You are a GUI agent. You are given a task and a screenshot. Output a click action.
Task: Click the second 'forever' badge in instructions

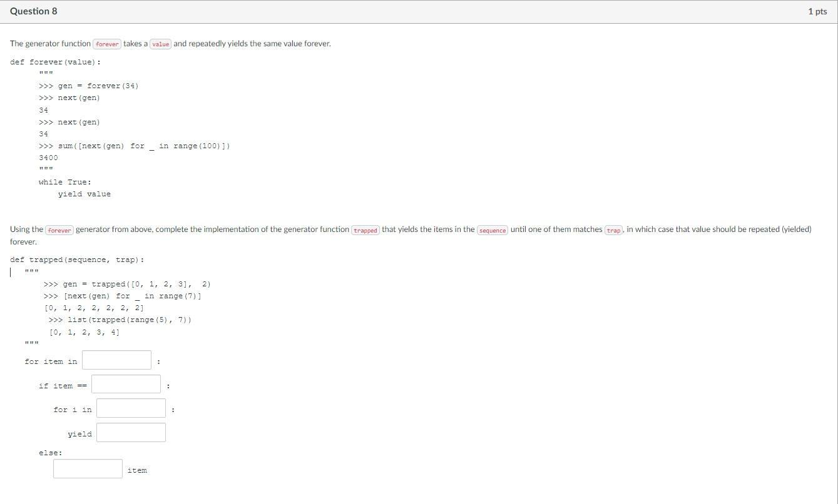[59, 230]
